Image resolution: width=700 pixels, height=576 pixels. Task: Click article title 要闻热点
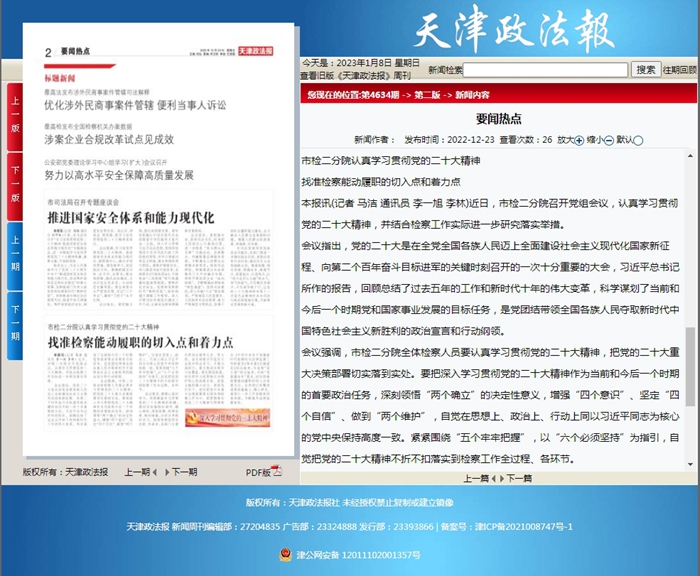(x=499, y=119)
